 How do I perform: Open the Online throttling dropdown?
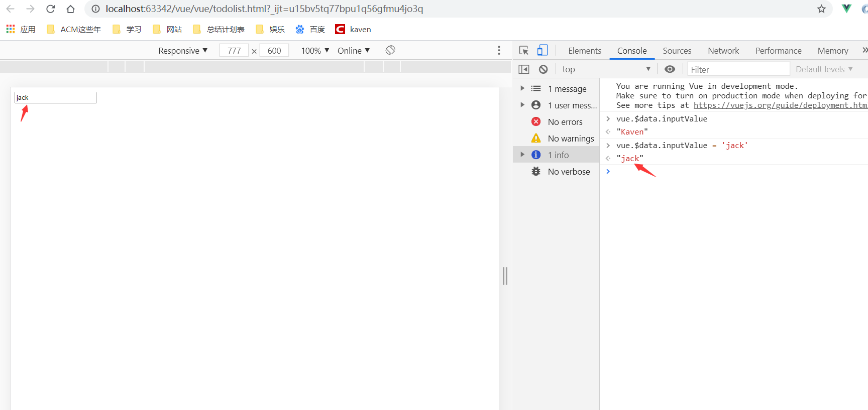tap(354, 51)
